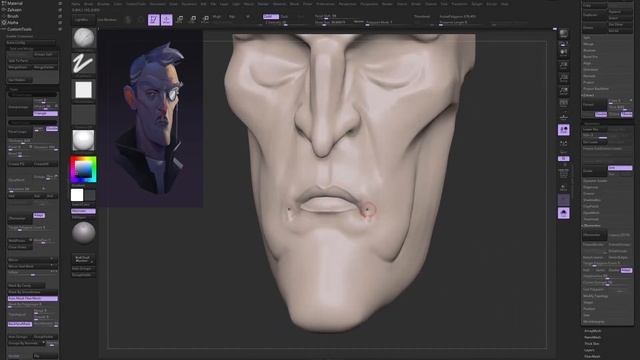Adjust Target Polygons Count slider in right panel
Image resolution: width=640 pixels, height=360 pixels.
pyautogui.click(x=607, y=264)
